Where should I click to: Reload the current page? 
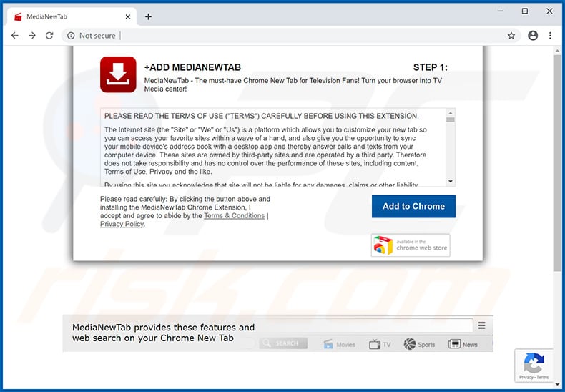pos(49,36)
